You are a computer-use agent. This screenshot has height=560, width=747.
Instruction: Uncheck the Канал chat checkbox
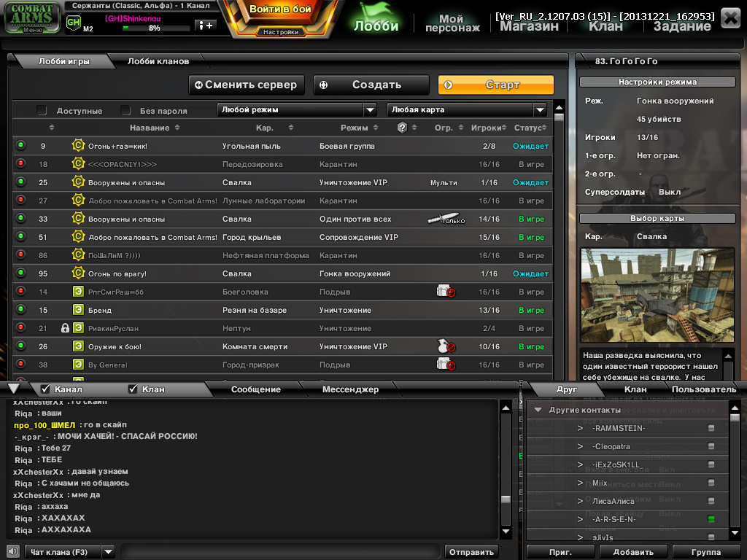pos(46,389)
